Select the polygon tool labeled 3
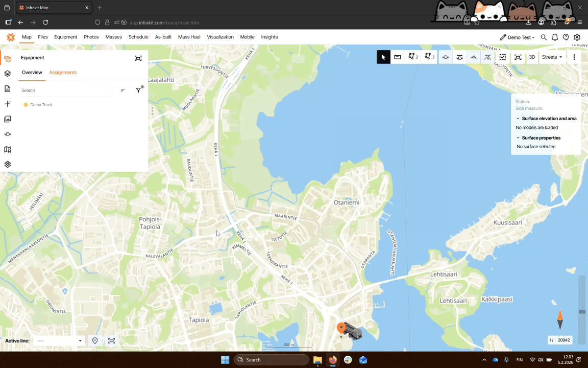Image resolution: width=588 pixels, height=368 pixels. pos(429,57)
